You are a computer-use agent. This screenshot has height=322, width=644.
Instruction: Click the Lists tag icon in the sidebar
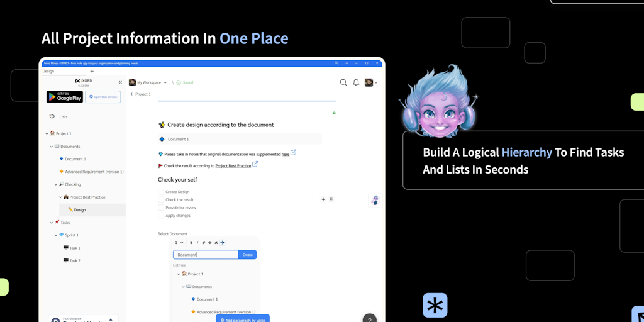[52, 116]
